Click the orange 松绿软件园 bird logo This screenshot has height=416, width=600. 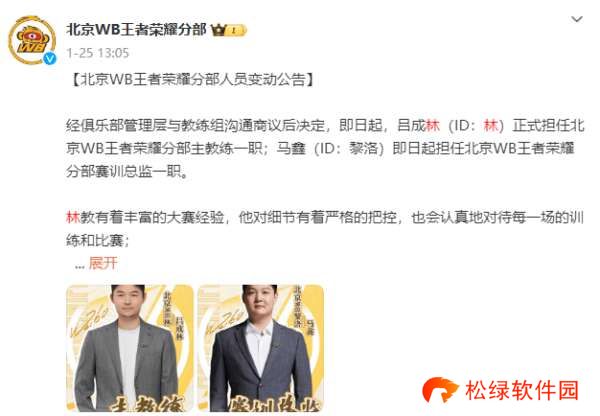coord(439,390)
